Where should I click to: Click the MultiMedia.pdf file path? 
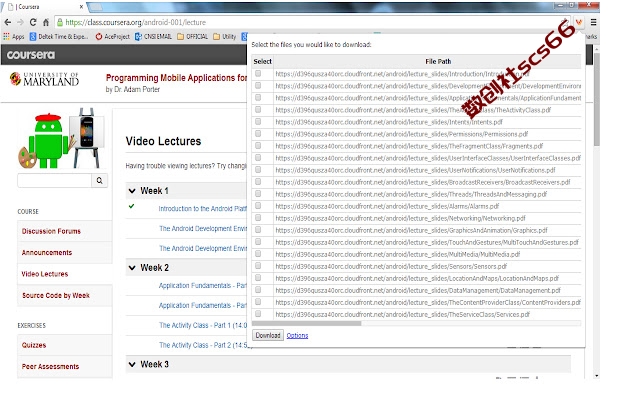point(398,254)
